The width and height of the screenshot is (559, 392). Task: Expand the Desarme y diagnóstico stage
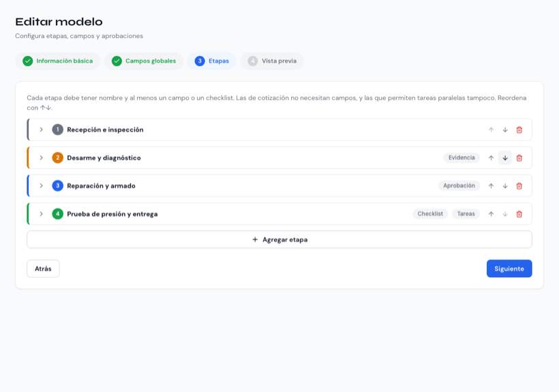[x=42, y=157]
